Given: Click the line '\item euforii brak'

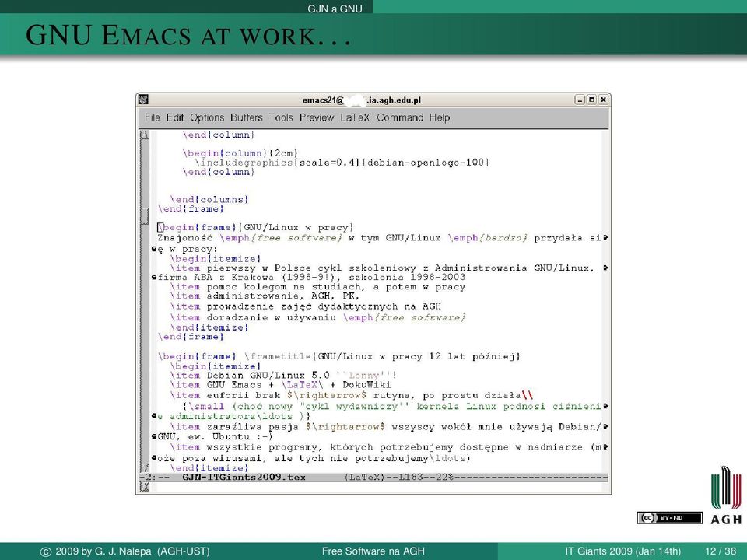Looking at the screenshot, I should click(x=352, y=395).
